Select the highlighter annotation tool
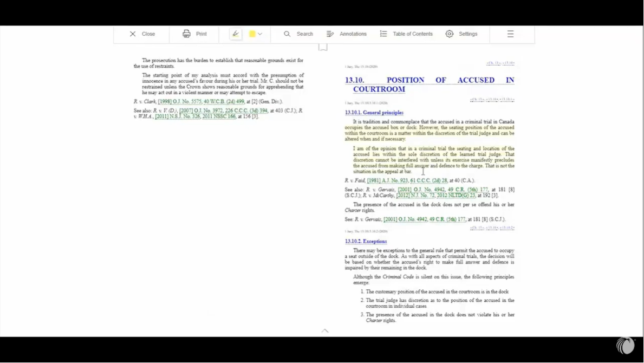 [235, 34]
